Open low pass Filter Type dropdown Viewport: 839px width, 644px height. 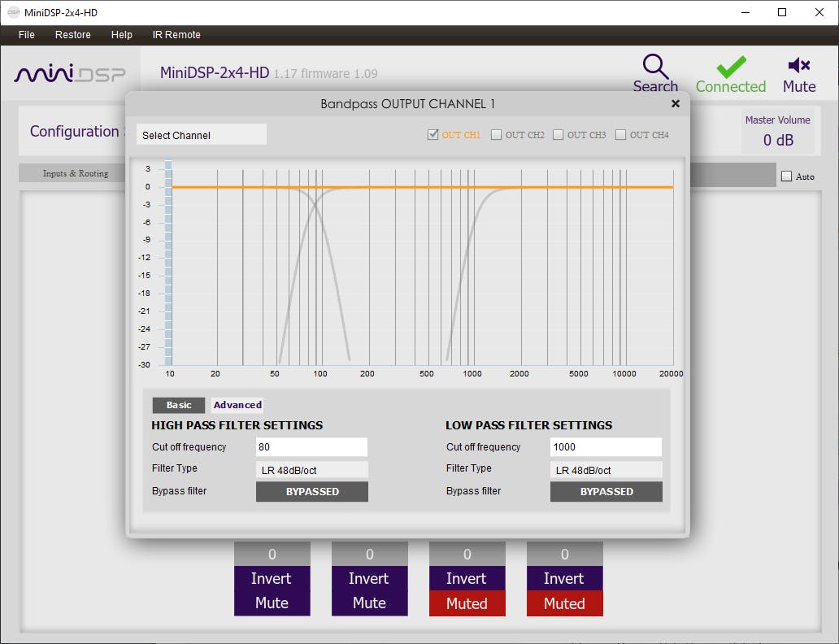point(606,470)
